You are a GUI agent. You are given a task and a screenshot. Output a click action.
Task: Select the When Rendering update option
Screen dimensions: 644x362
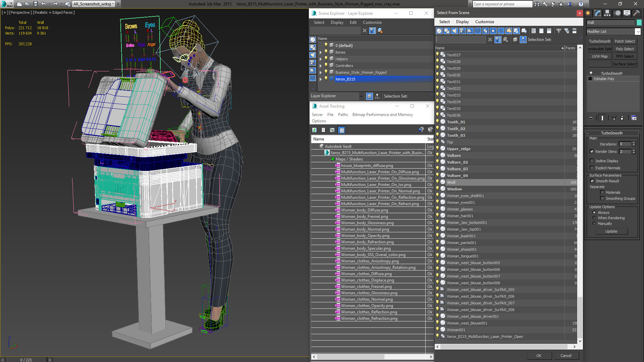594,218
